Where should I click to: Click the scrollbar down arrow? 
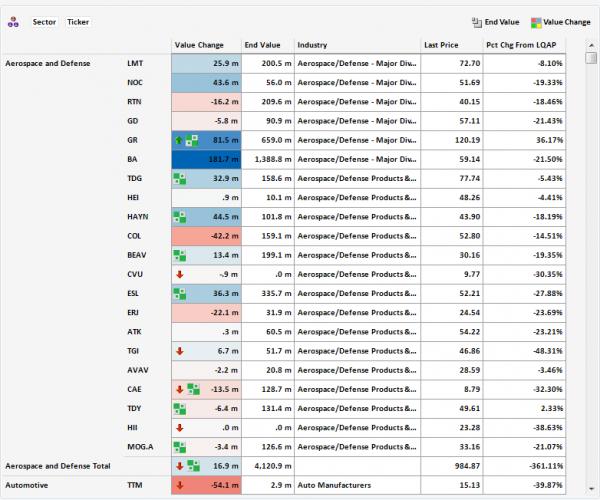pyautogui.click(x=591, y=489)
